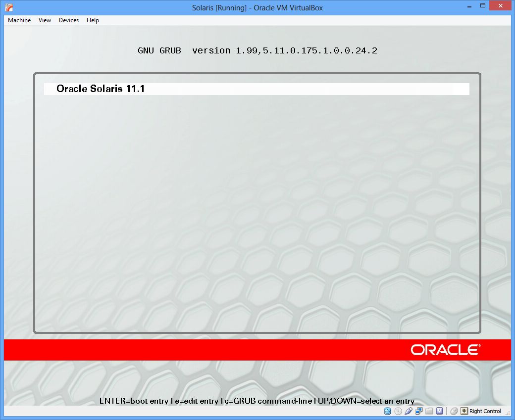Screen dimensions: 515x420
Task: Click the optical disc status icon
Action: (398, 411)
